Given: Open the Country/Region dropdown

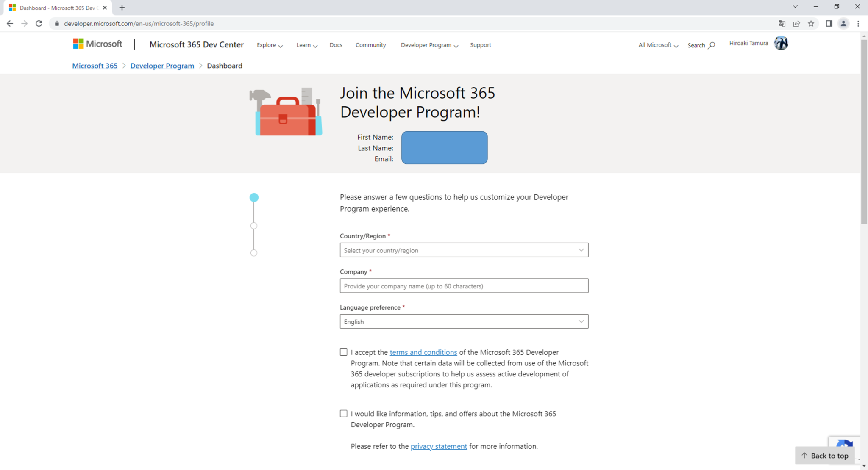Looking at the screenshot, I should 464,250.
